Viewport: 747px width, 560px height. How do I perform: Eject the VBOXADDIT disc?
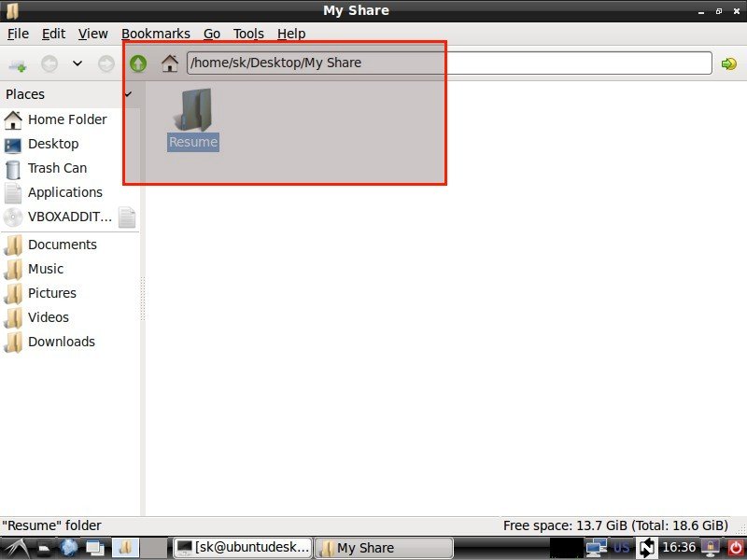click(x=127, y=217)
